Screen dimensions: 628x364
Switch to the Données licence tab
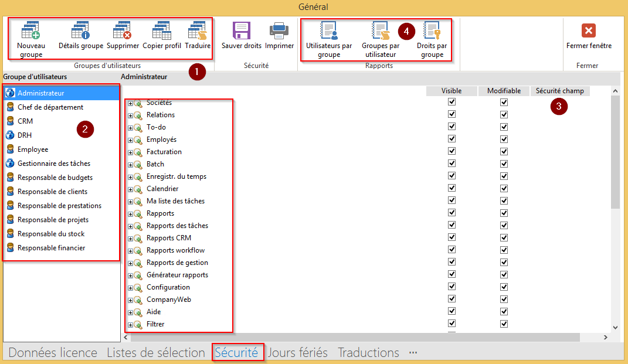pyautogui.click(x=53, y=353)
